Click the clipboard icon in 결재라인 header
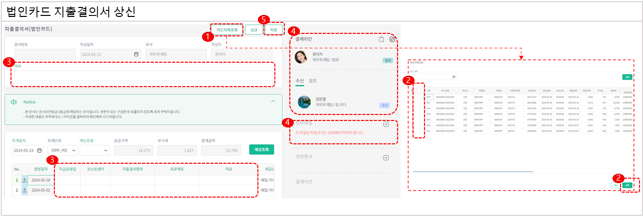Viewport: 644px width, 217px height. click(x=381, y=39)
